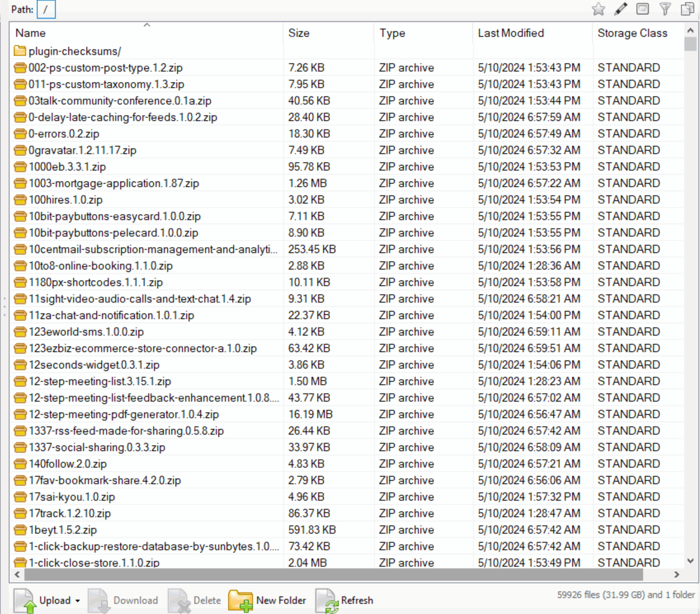
Task: Select 011-ps-custom-taxonomy.1.3.zip
Action: (106, 84)
